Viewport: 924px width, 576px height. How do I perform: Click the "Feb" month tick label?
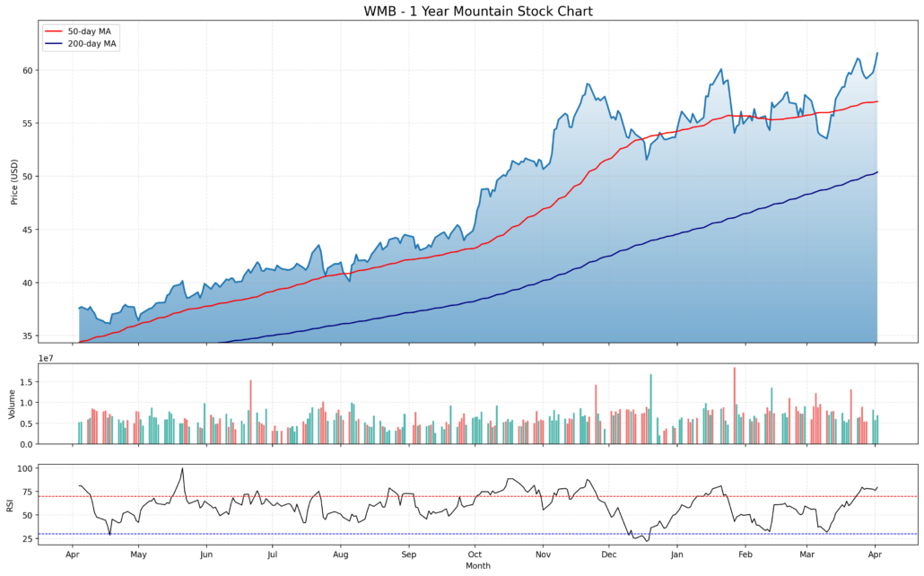(745, 554)
